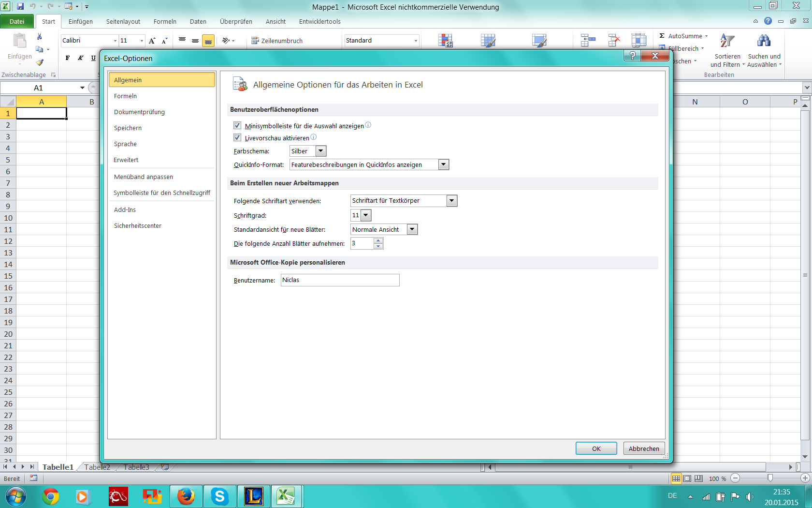Screen dimensions: 812x508
Task: Click the Save icon in quick access toolbar
Action: click(20, 6)
